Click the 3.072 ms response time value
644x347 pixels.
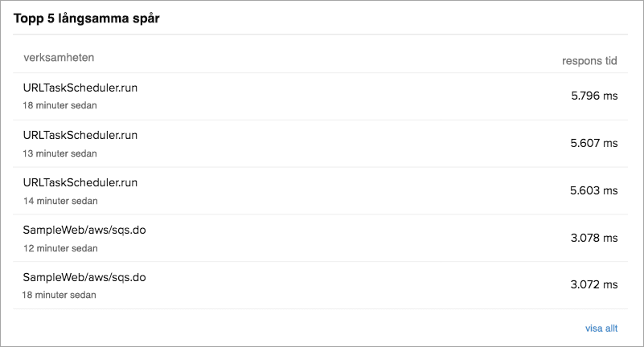[x=594, y=285]
